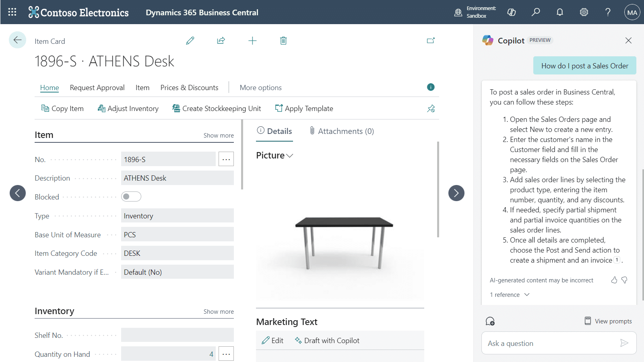Viewport: 644px width, 362px height.
Task: Click the Inventory section heading
Action: [54, 311]
